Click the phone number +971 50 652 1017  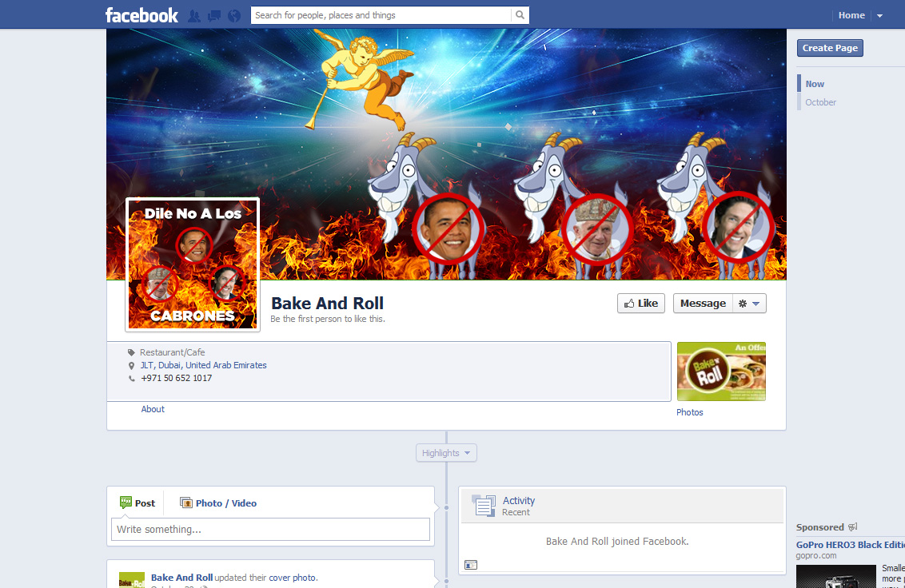177,378
